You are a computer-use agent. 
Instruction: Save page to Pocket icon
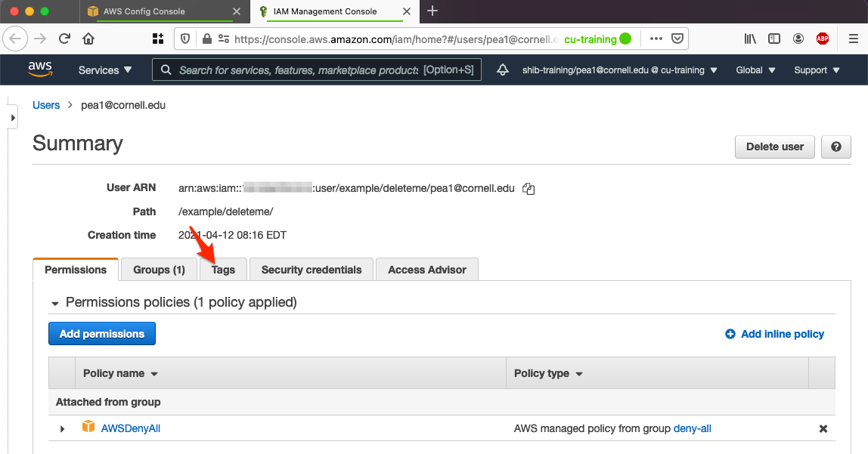677,39
